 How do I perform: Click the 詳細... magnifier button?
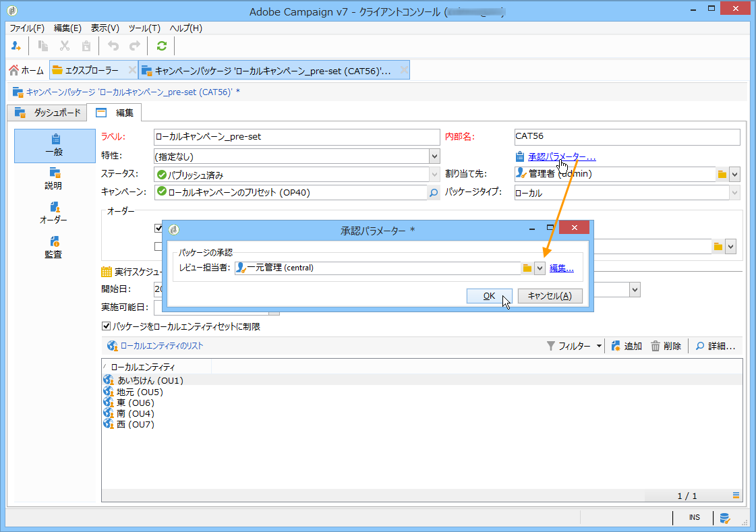coord(716,346)
